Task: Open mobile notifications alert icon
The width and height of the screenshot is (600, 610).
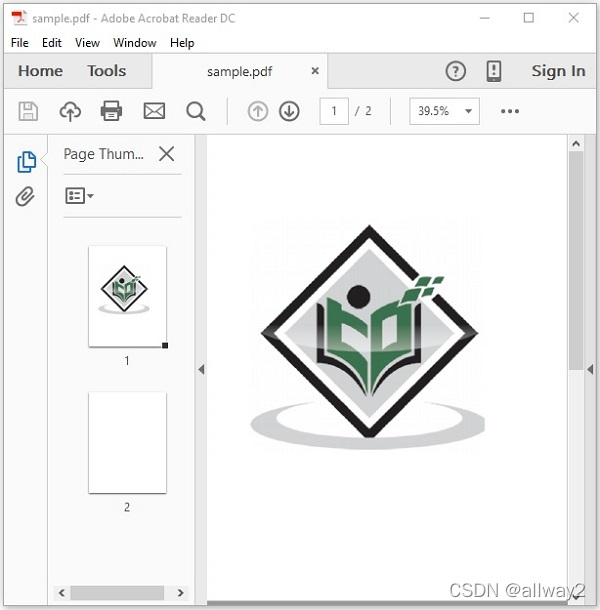Action: tap(494, 71)
